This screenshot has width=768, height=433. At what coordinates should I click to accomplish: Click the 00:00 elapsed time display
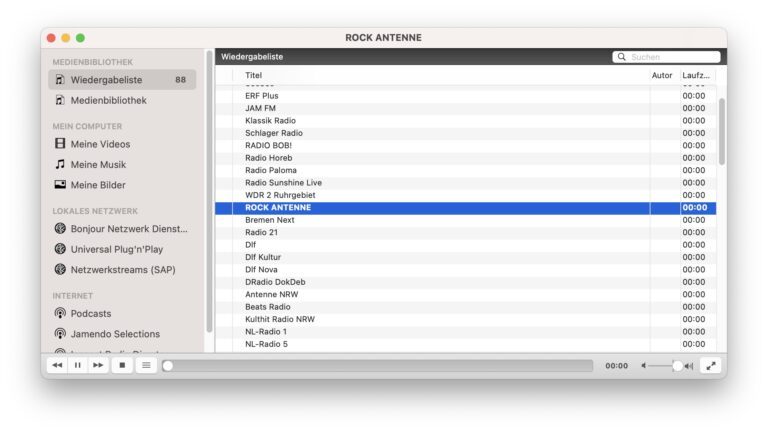pyautogui.click(x=616, y=365)
